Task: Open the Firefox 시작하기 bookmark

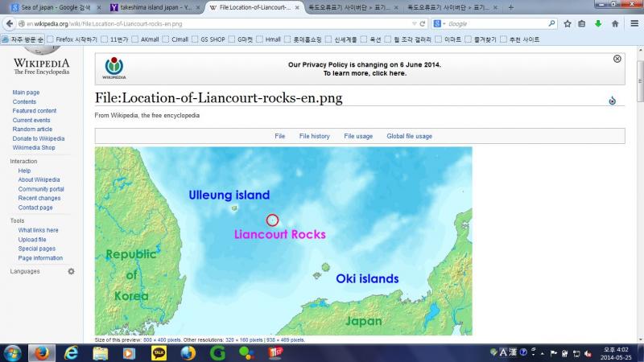Action: [72, 39]
